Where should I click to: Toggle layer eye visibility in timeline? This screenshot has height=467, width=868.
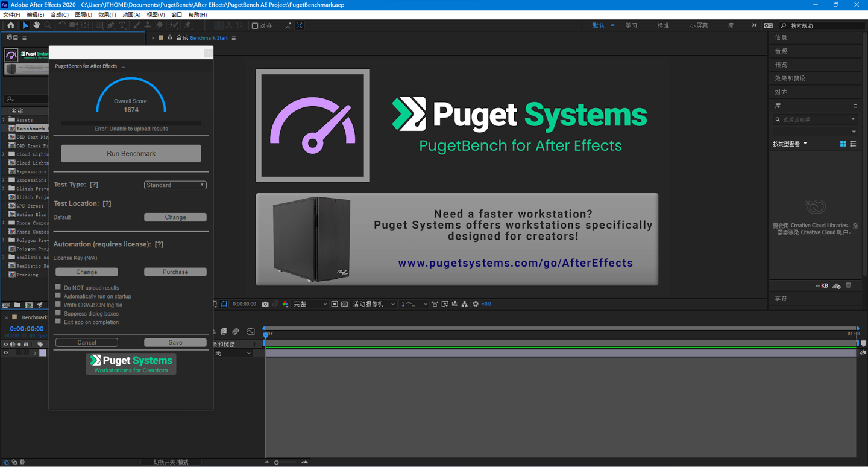pyautogui.click(x=5, y=353)
